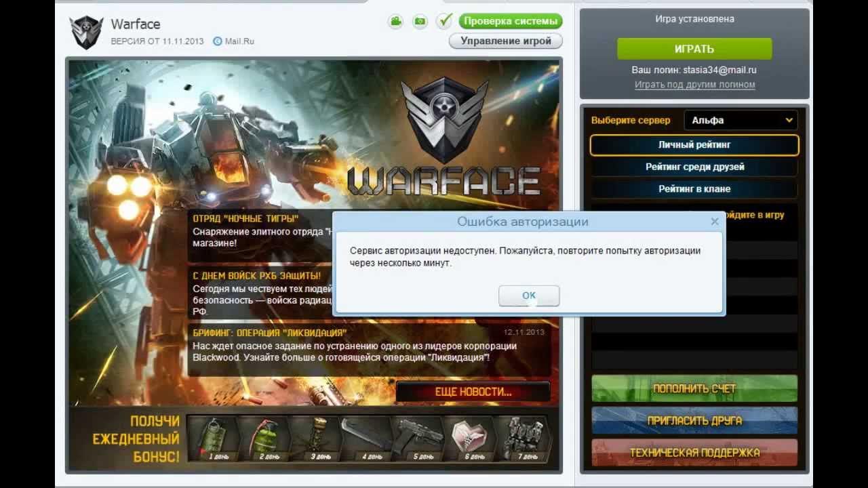868x488 pixels.
Task: Click the screenshot camera icon
Action: click(420, 22)
